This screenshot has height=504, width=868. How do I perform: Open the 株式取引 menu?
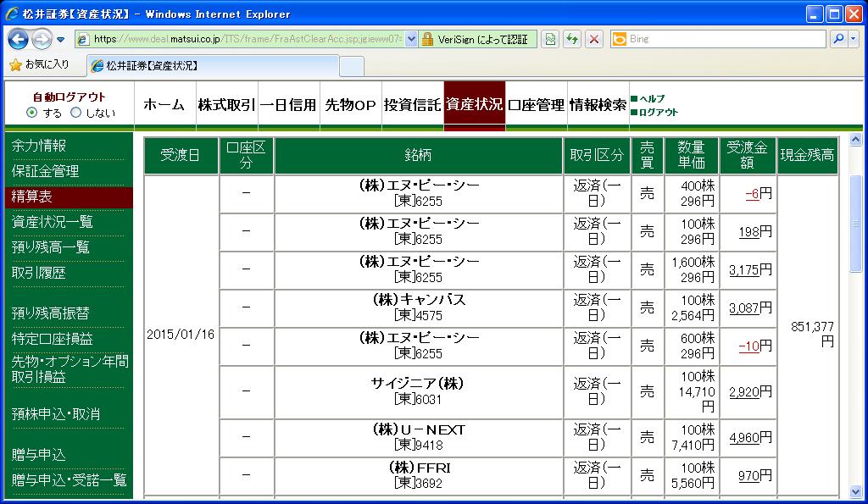coord(226,104)
